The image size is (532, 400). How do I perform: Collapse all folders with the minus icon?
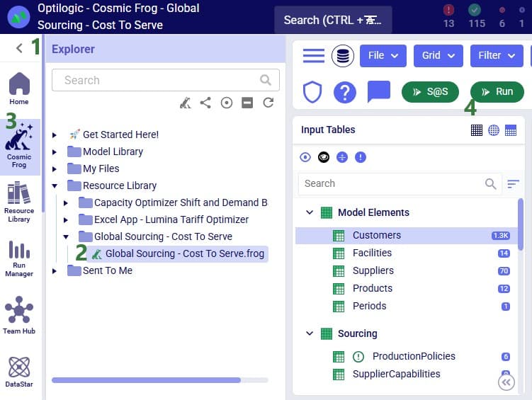click(x=247, y=103)
